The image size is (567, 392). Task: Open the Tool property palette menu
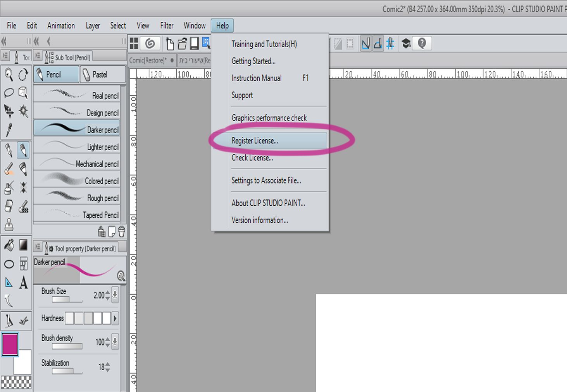pos(38,247)
